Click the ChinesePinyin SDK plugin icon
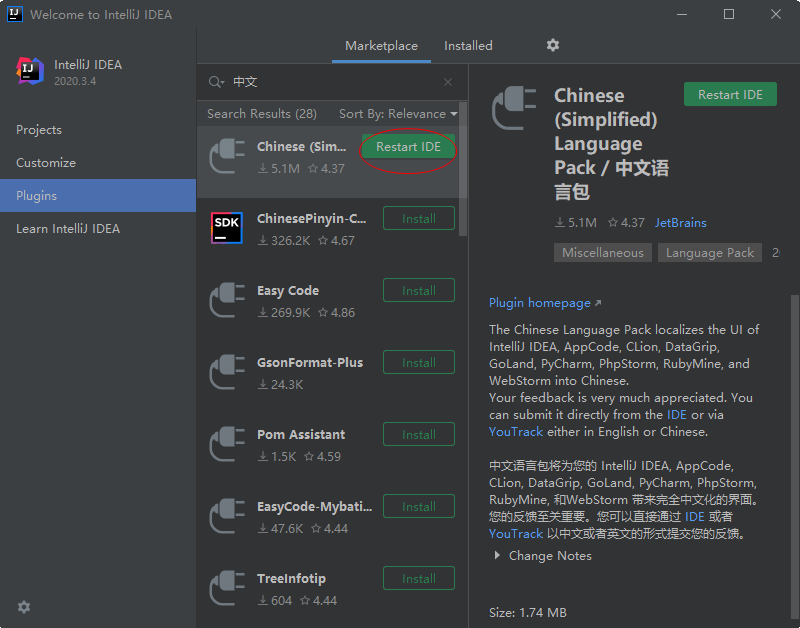The image size is (800, 628). click(x=227, y=228)
